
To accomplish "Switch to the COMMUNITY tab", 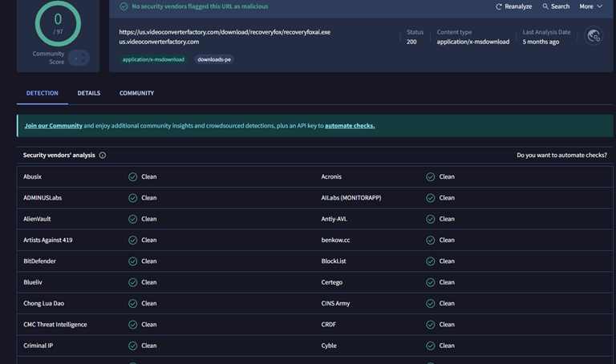I will pyautogui.click(x=136, y=93).
